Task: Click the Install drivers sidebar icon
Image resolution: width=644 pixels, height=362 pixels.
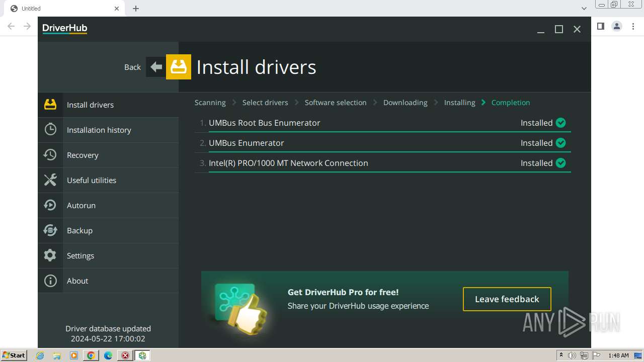Action: click(x=50, y=105)
